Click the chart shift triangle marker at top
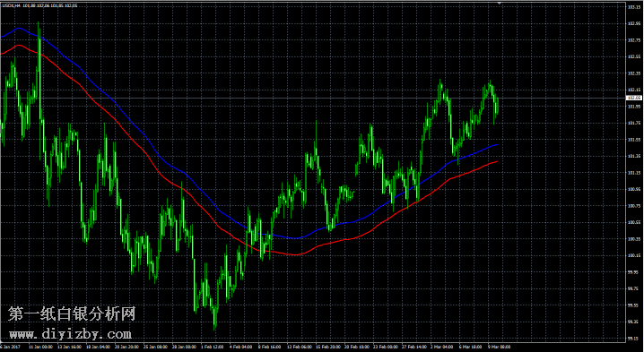The height and width of the screenshot is (352, 644). click(500, 3)
